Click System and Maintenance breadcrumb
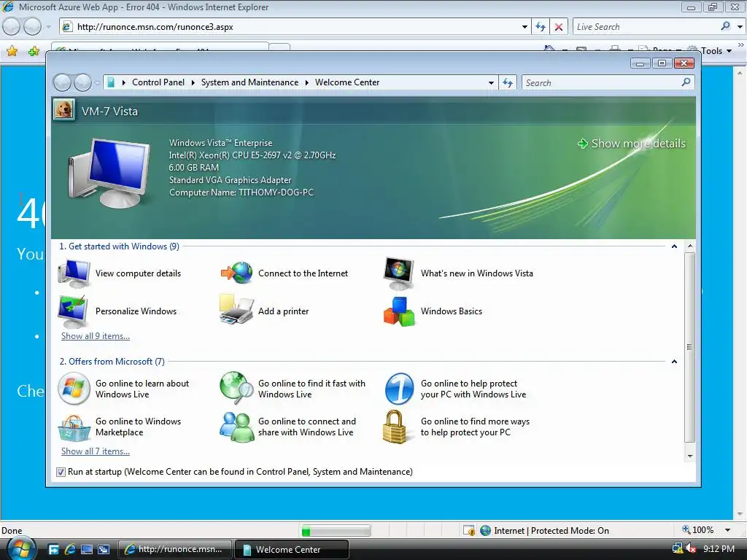Image resolution: width=747 pixels, height=560 pixels. click(249, 82)
